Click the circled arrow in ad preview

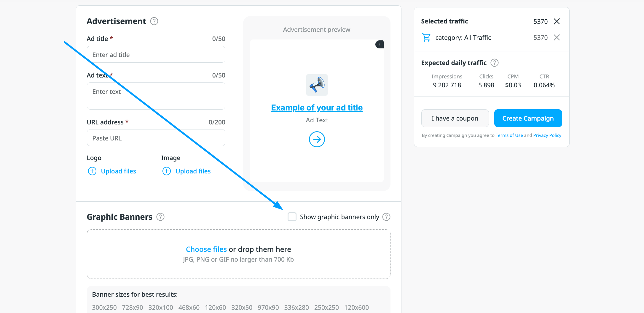(317, 139)
